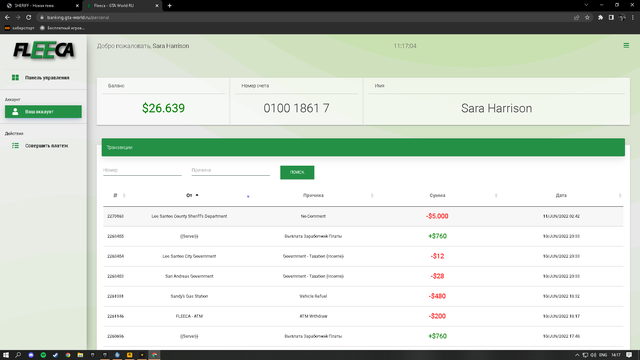
Task: Click the user silhouette icon in sidebar
Action: click(x=15, y=111)
